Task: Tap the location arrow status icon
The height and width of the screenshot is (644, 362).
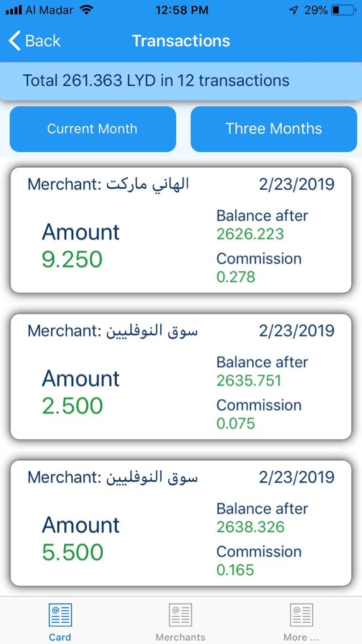Action: point(294,10)
